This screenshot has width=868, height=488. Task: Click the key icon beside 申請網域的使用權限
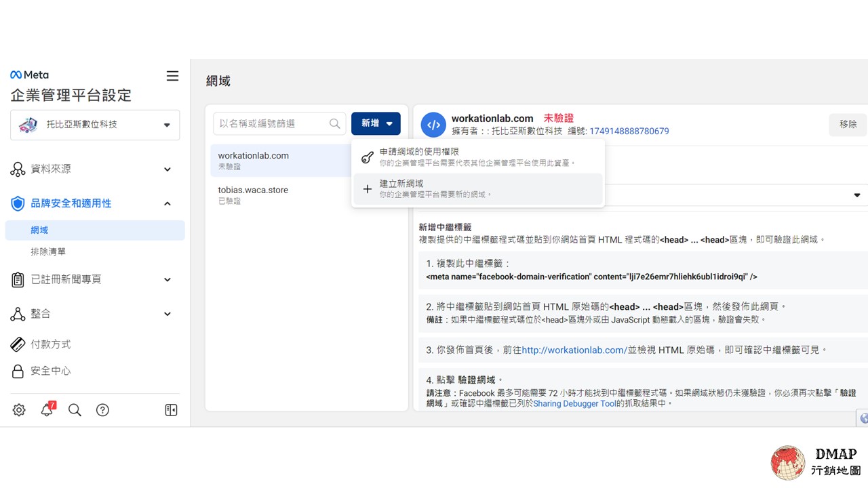pyautogui.click(x=367, y=157)
